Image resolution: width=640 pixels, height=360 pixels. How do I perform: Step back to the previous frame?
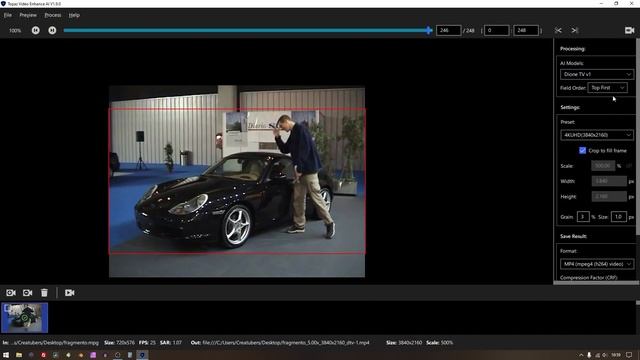pyautogui.click(x=36, y=30)
